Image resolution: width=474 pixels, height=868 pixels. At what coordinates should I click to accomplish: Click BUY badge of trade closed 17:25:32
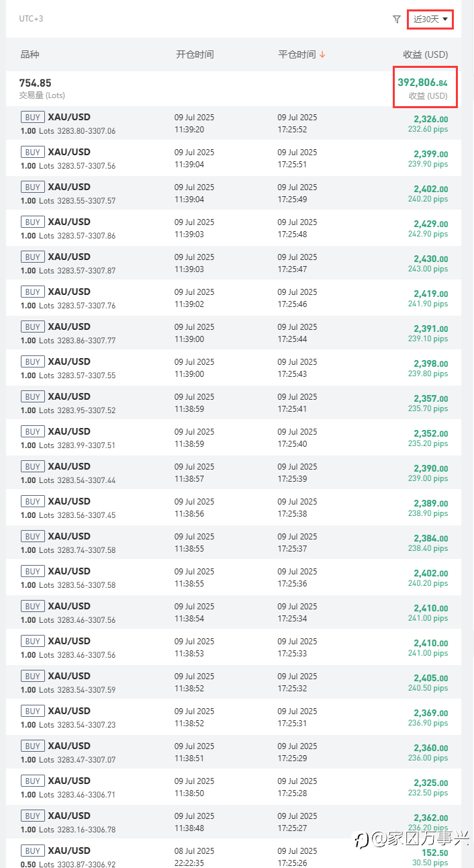click(32, 677)
